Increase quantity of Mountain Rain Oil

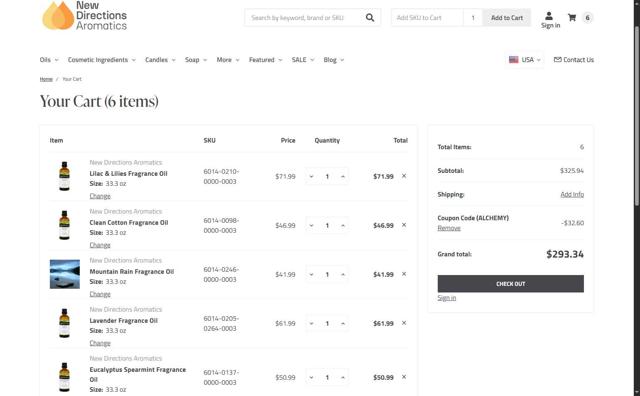343,274
